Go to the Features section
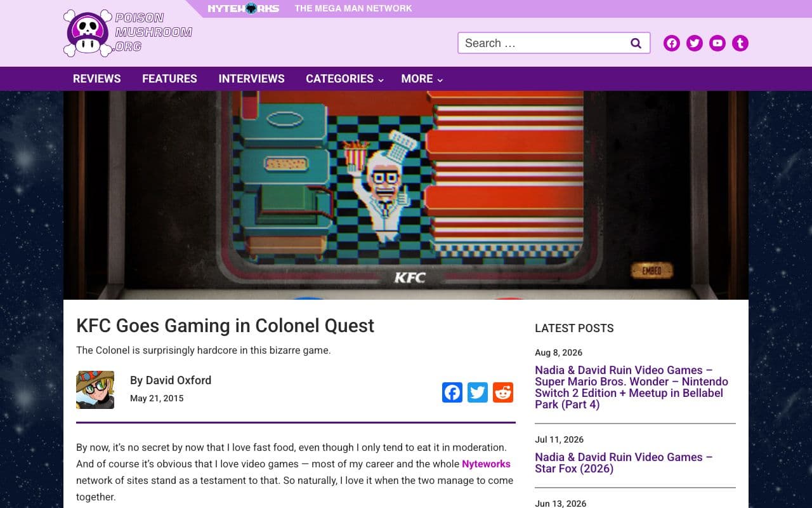The width and height of the screenshot is (812, 508). [x=169, y=79]
